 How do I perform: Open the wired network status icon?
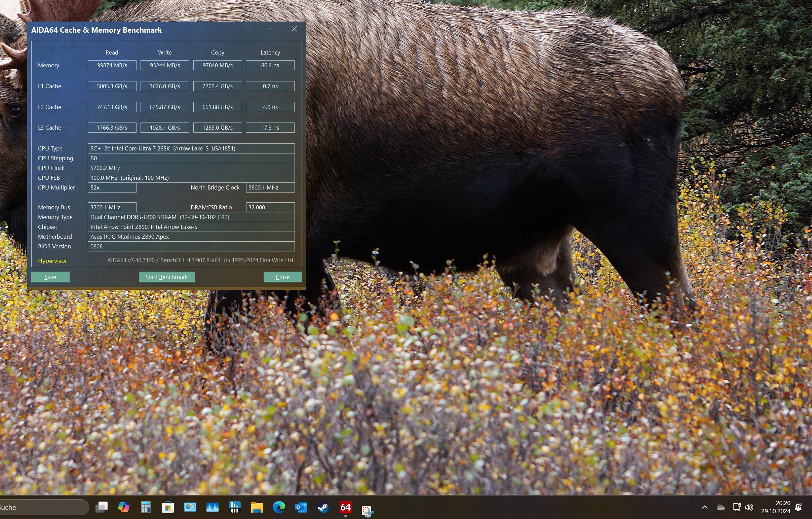click(736, 507)
